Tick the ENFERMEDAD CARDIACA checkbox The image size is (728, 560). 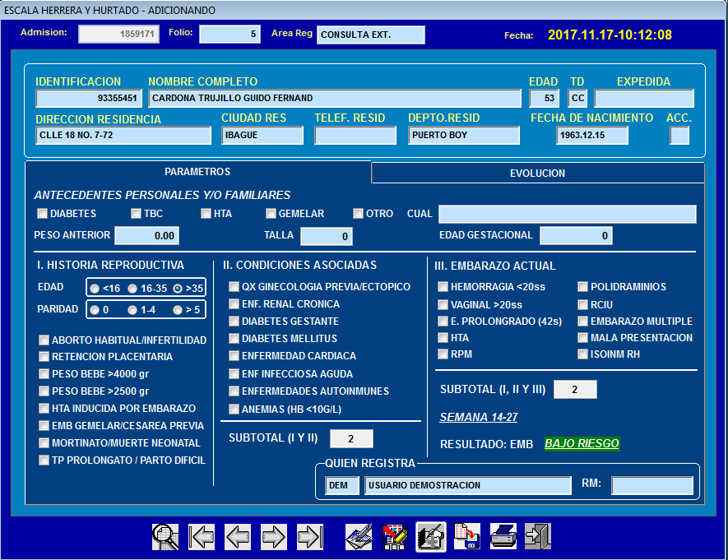click(x=234, y=356)
